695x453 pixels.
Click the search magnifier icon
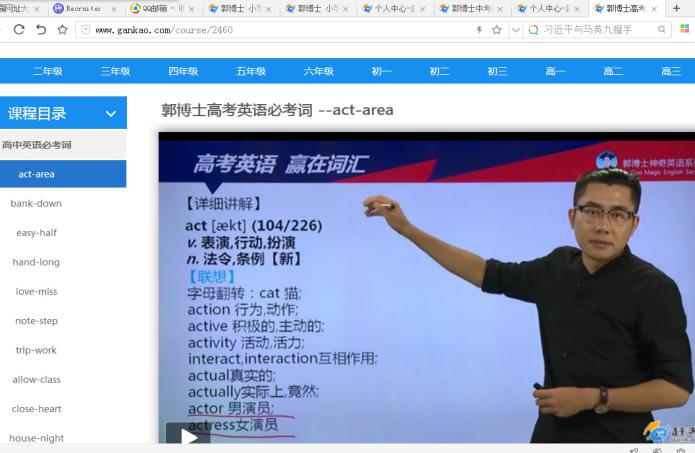click(x=661, y=30)
